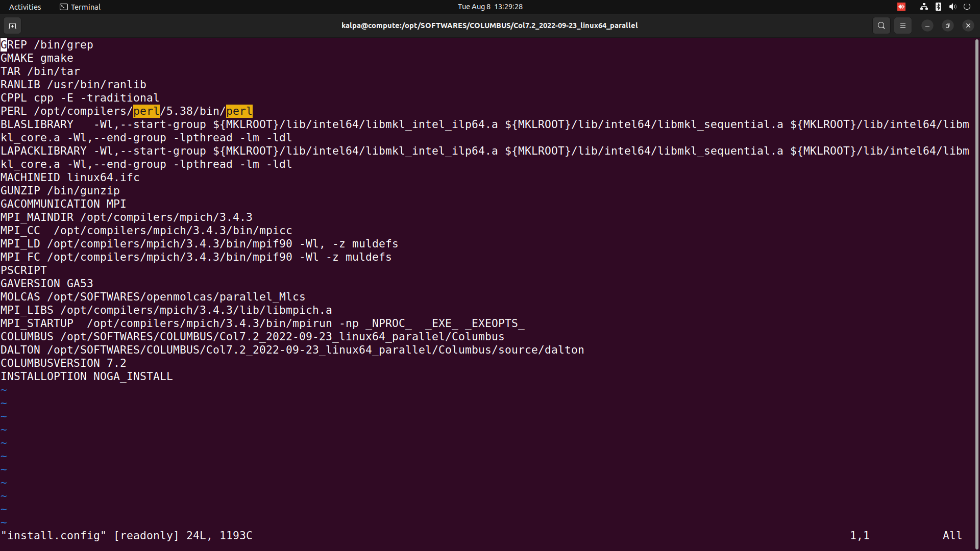Click the DALTON source path line
980x551 pixels.
coord(292,350)
